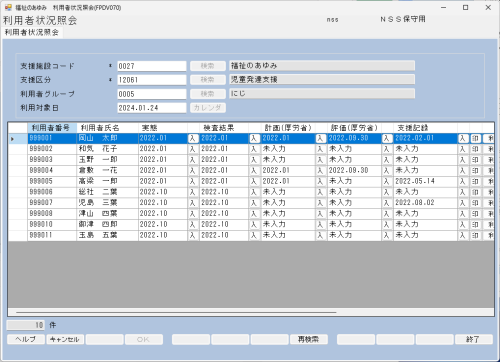Click the 実態 column header

(x=163, y=128)
